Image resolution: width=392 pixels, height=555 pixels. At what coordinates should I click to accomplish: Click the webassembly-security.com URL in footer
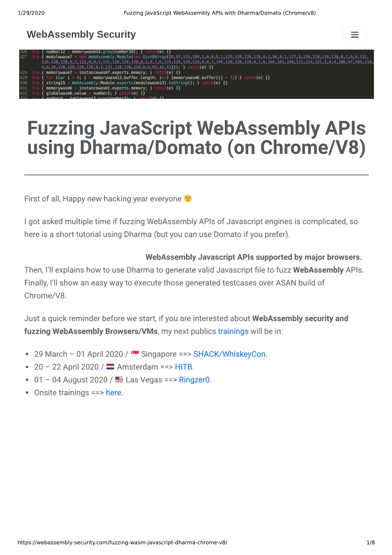tap(122, 542)
